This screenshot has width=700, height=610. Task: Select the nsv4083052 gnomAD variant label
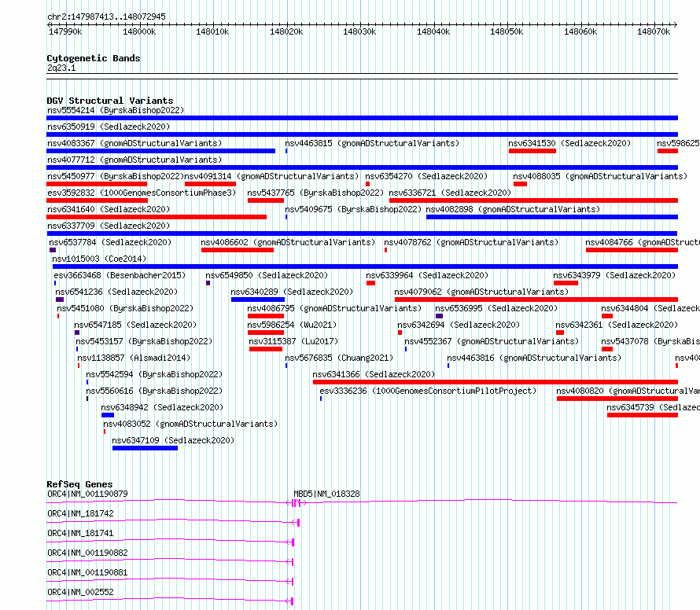[190, 424]
